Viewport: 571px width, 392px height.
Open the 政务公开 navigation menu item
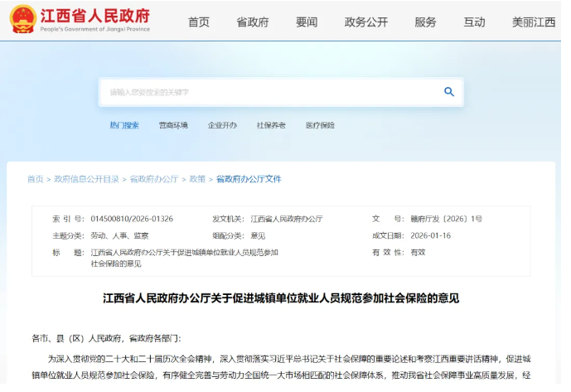click(366, 22)
